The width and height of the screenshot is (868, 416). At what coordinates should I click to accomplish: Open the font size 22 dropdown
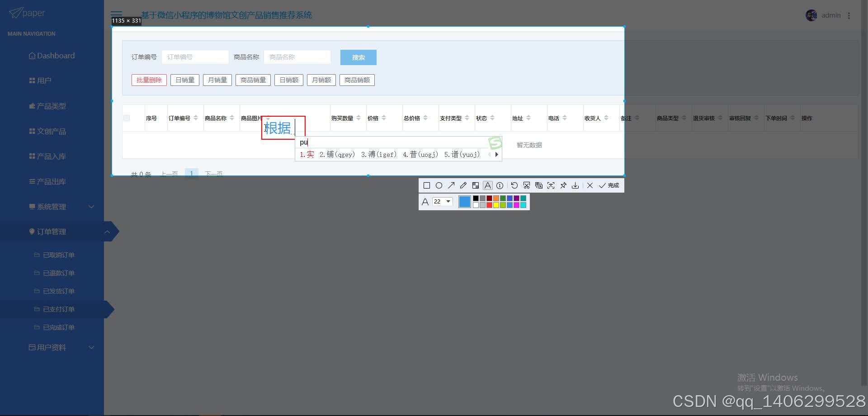click(443, 202)
